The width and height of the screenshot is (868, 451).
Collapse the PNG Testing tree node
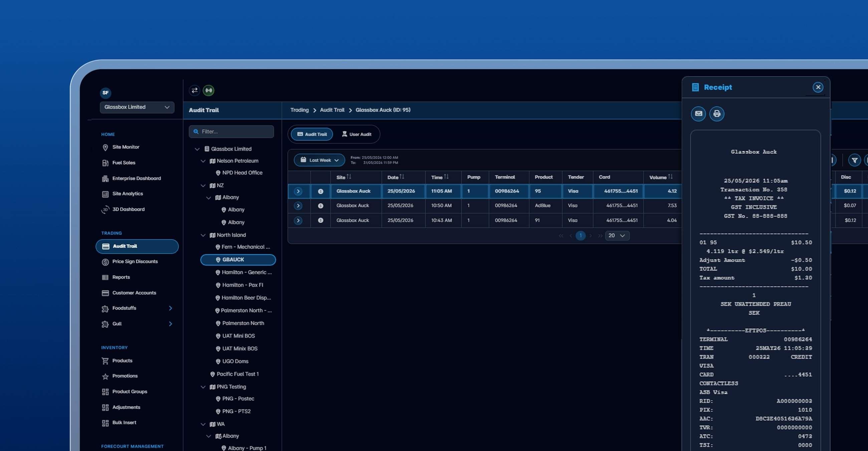(203, 387)
